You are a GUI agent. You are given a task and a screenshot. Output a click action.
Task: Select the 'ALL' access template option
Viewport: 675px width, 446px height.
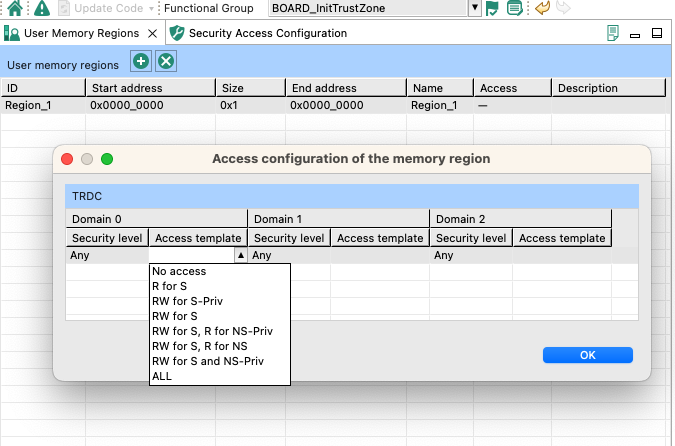[x=162, y=376]
